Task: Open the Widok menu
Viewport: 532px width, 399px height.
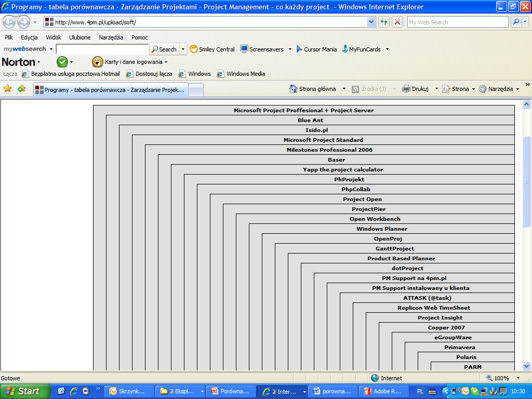Action: pos(54,37)
